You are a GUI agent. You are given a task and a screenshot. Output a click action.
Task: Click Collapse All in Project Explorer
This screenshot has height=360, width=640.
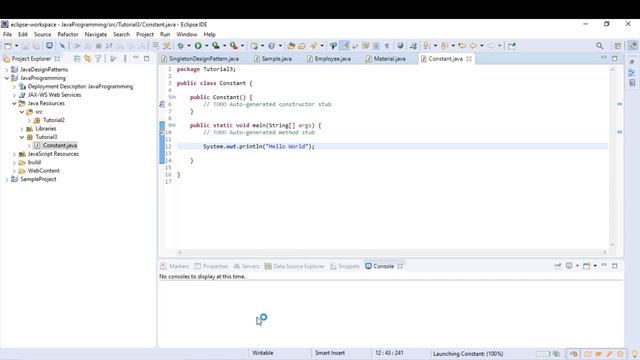coord(77,59)
